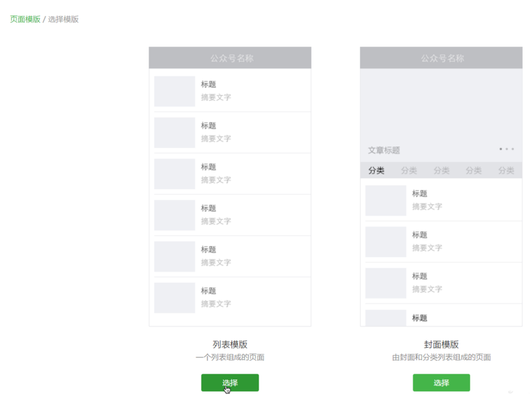
Task: Click the 公众号名称 header of 封面模版
Action: coord(441,58)
